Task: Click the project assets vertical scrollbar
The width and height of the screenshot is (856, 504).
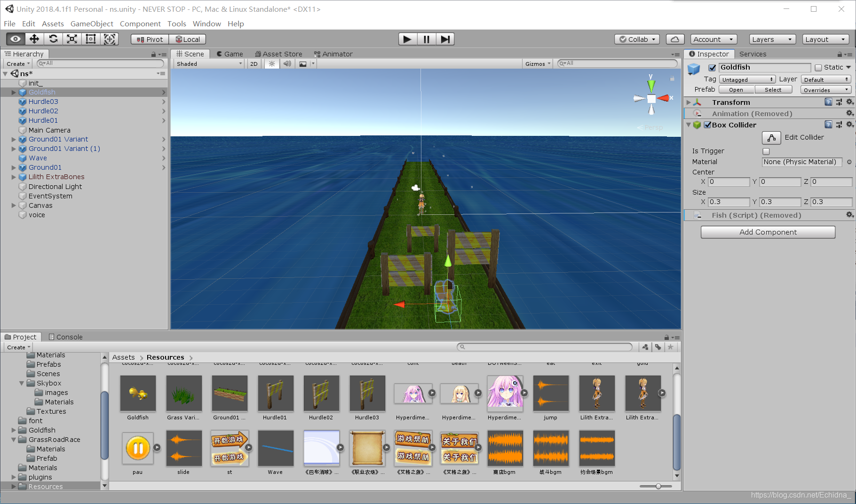Action: pyautogui.click(x=677, y=441)
